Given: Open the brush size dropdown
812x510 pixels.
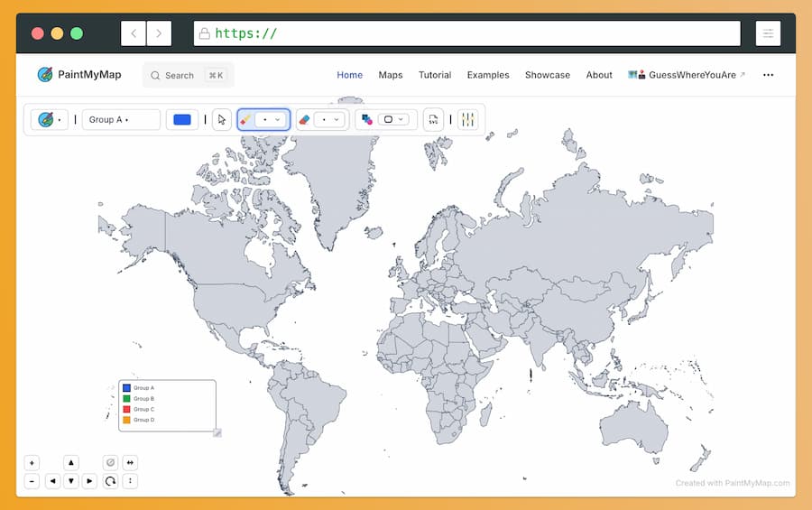Looking at the screenshot, I should click(271, 120).
